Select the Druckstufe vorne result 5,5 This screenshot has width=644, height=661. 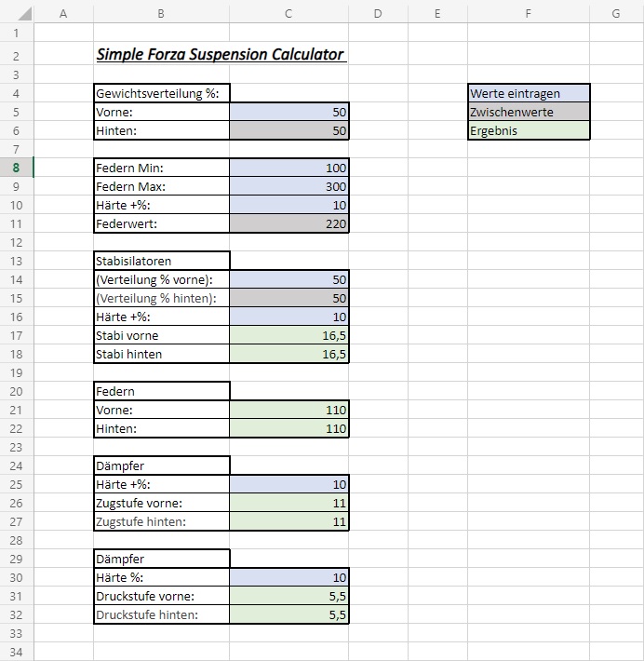click(x=289, y=596)
